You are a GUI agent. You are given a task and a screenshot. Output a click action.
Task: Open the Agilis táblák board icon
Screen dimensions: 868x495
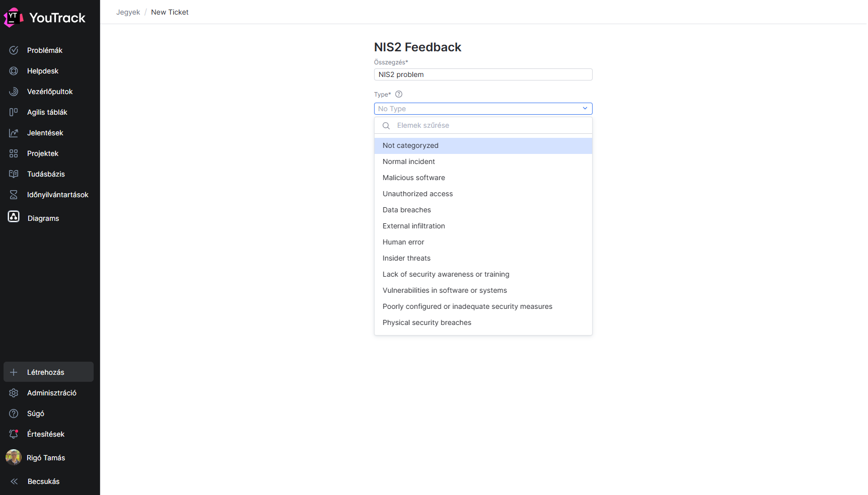tap(14, 112)
